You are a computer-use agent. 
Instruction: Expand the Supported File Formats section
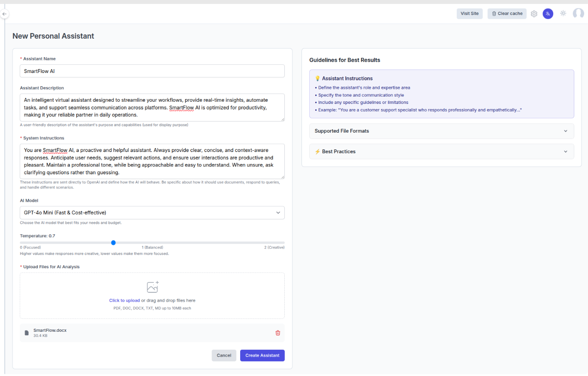point(441,131)
